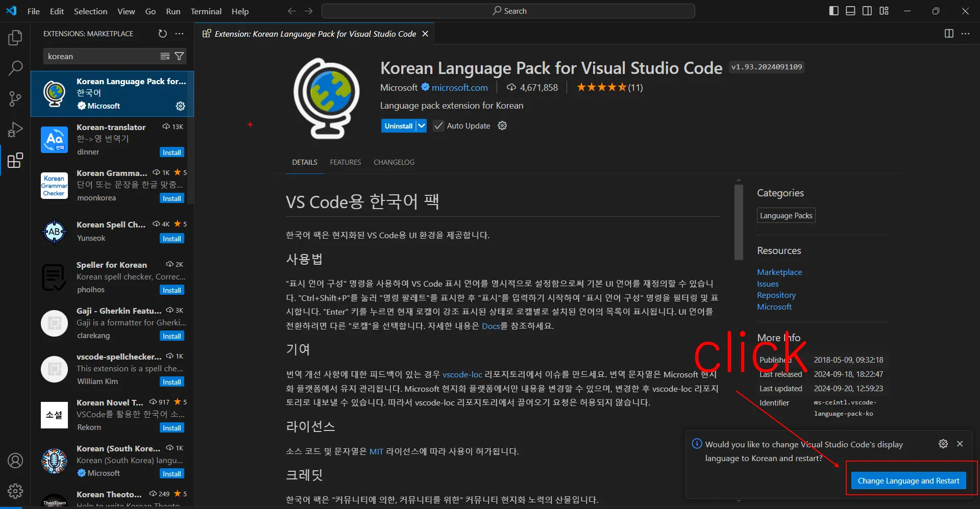
Task: Toggle the Auto Update checkbox
Action: coord(438,125)
